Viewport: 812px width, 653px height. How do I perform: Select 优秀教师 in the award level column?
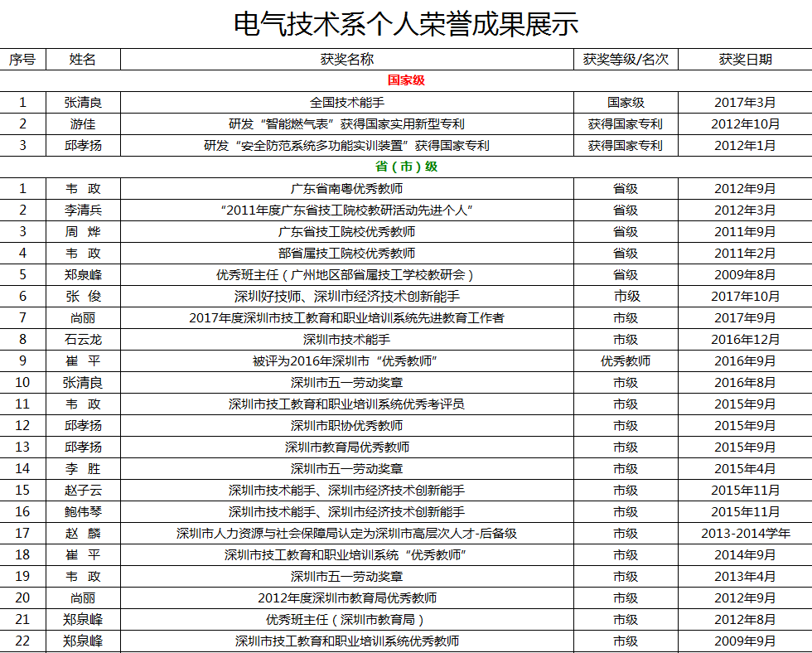click(x=626, y=361)
